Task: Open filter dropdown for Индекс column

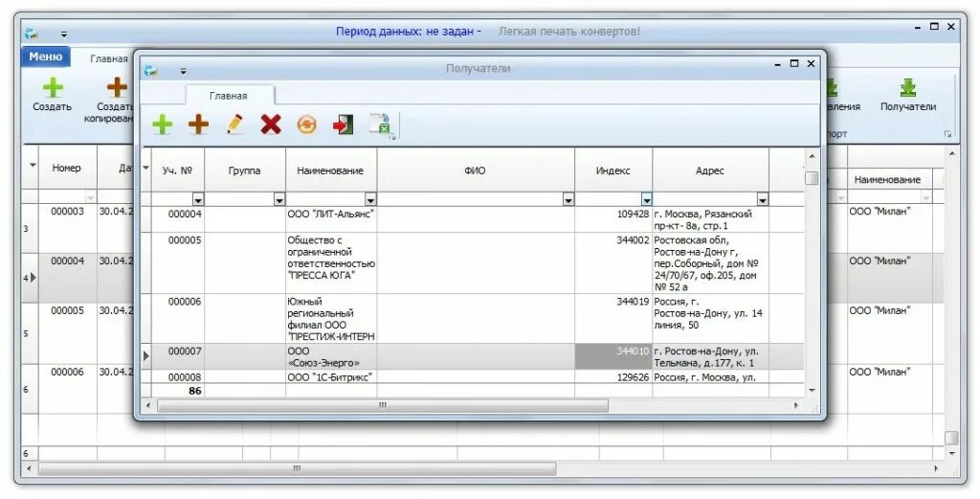Action: (x=646, y=200)
